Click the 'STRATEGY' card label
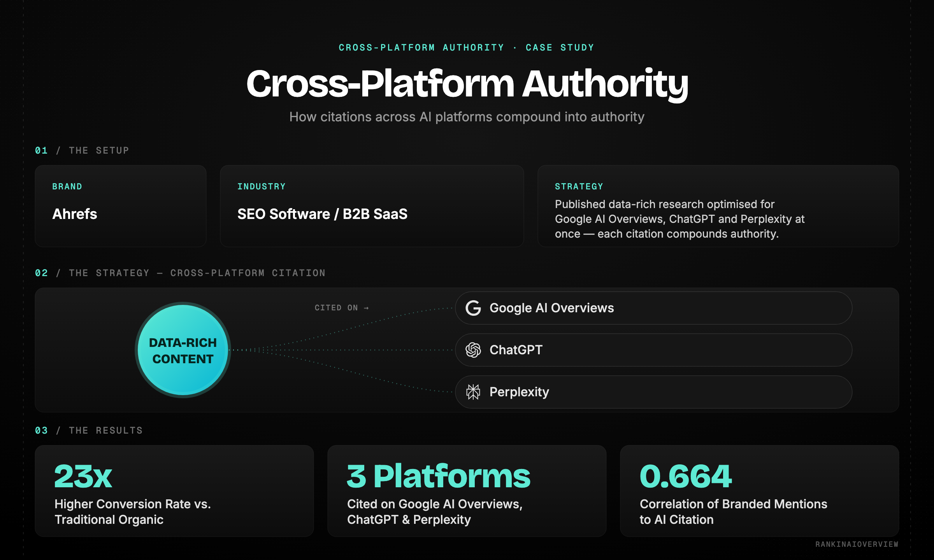 pos(579,187)
